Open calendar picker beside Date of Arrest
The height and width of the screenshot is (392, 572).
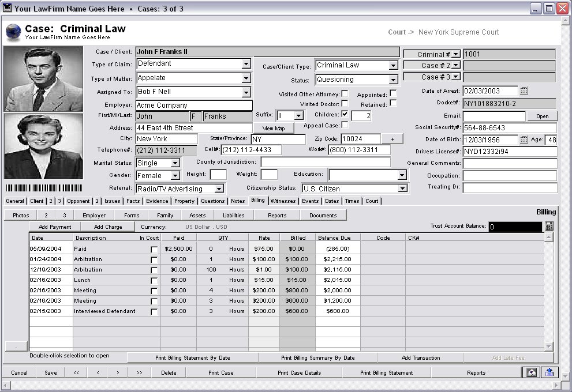[524, 91]
